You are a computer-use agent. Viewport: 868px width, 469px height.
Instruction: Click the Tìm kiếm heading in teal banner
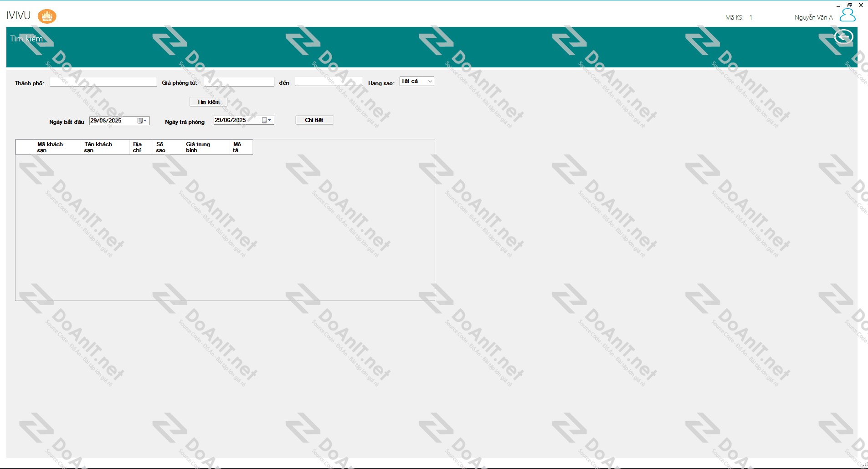[x=26, y=39]
